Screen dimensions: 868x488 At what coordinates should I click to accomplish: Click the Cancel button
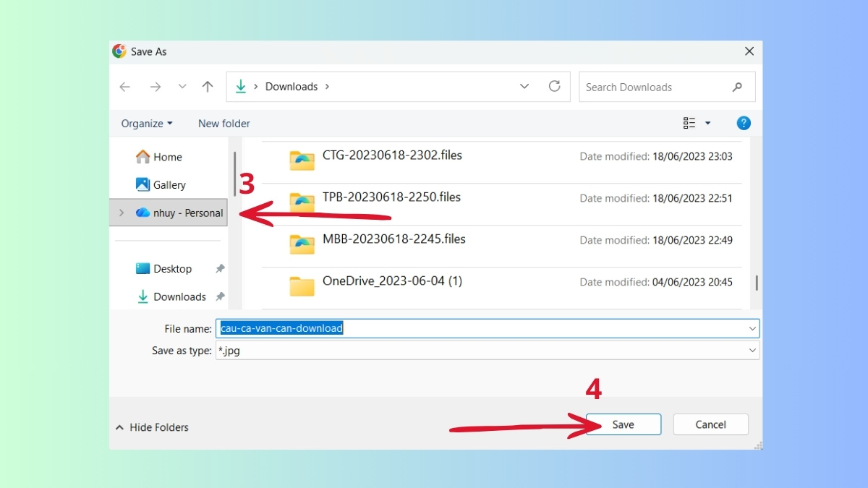pos(710,424)
